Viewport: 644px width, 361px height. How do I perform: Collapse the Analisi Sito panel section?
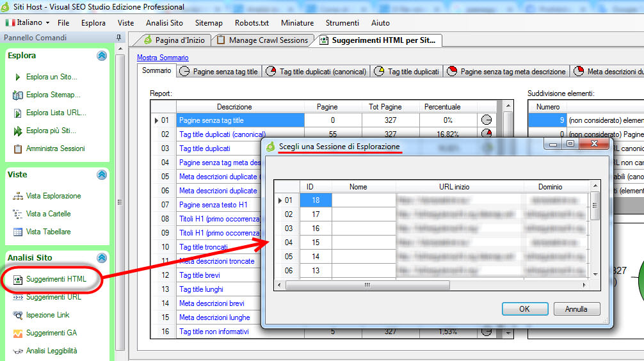coord(102,258)
